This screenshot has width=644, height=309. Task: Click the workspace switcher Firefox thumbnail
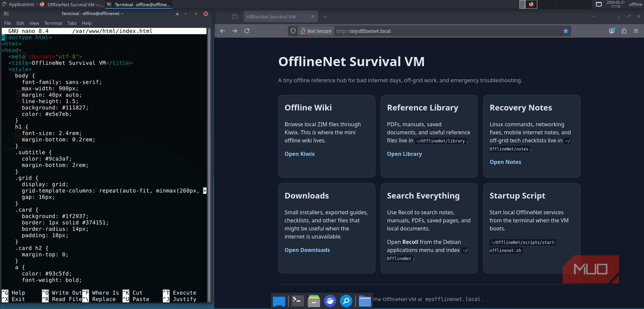531,4
